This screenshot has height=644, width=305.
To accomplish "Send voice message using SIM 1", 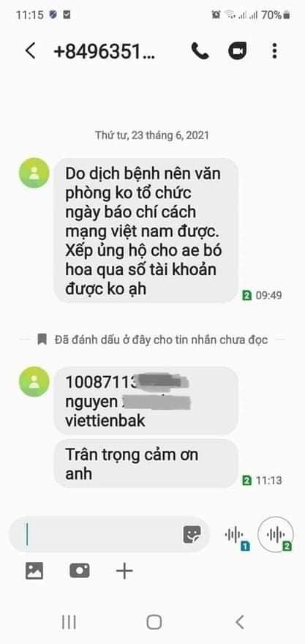I will point(237,536).
